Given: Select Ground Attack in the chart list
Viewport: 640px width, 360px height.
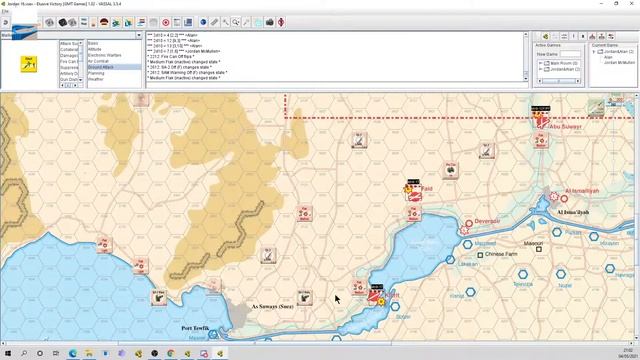Looking at the screenshot, I should click(x=114, y=67).
